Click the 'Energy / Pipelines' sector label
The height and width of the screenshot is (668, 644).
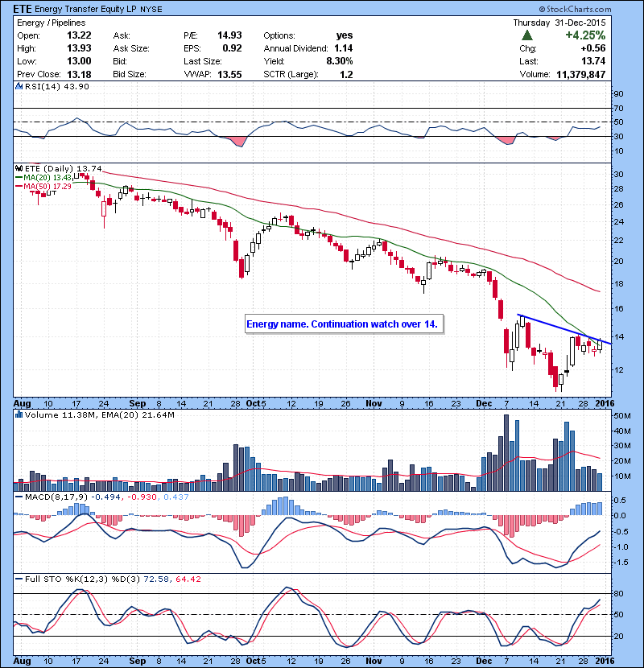pyautogui.click(x=52, y=23)
